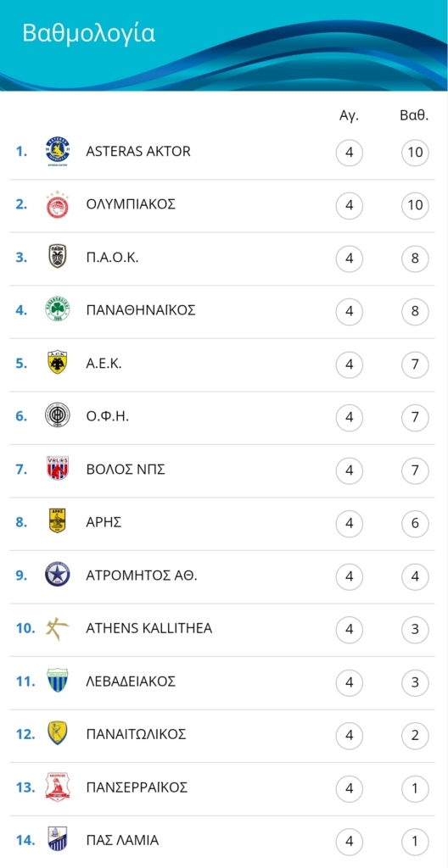Click the Aris yellow shield logo
The image size is (448, 868).
pyautogui.click(x=58, y=522)
